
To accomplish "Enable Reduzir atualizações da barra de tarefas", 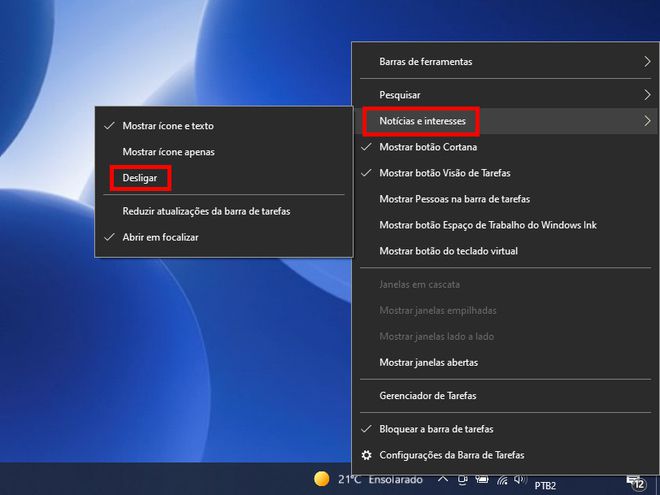I will point(224,211).
